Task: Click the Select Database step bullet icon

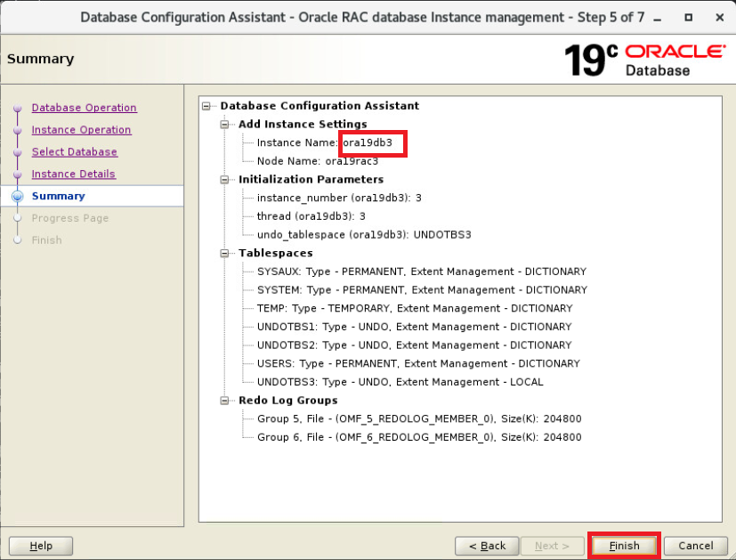Action: (18, 152)
